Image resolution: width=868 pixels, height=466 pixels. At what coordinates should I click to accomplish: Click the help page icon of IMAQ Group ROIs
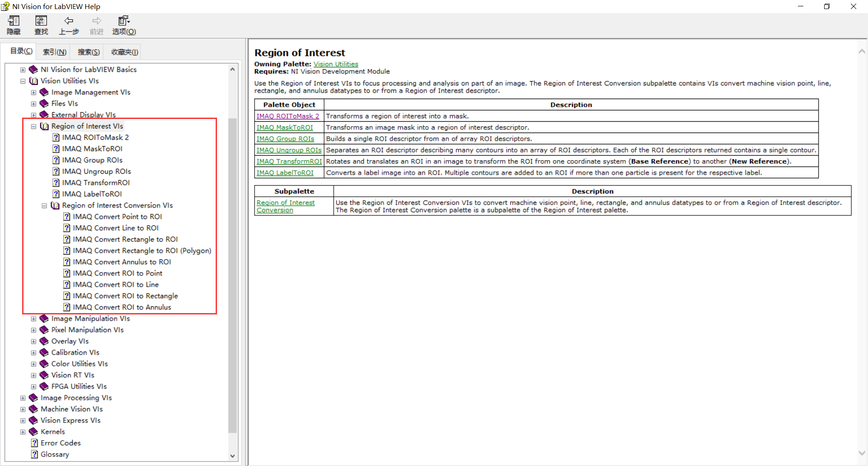pos(56,160)
